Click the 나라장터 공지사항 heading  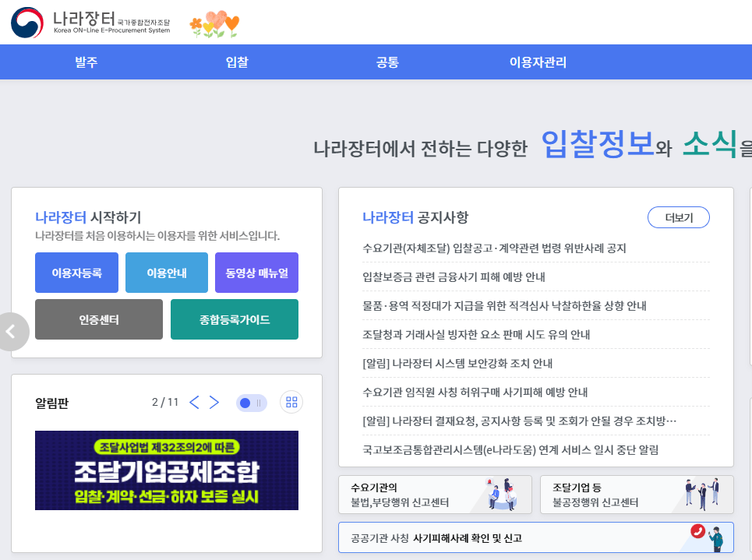[415, 217]
